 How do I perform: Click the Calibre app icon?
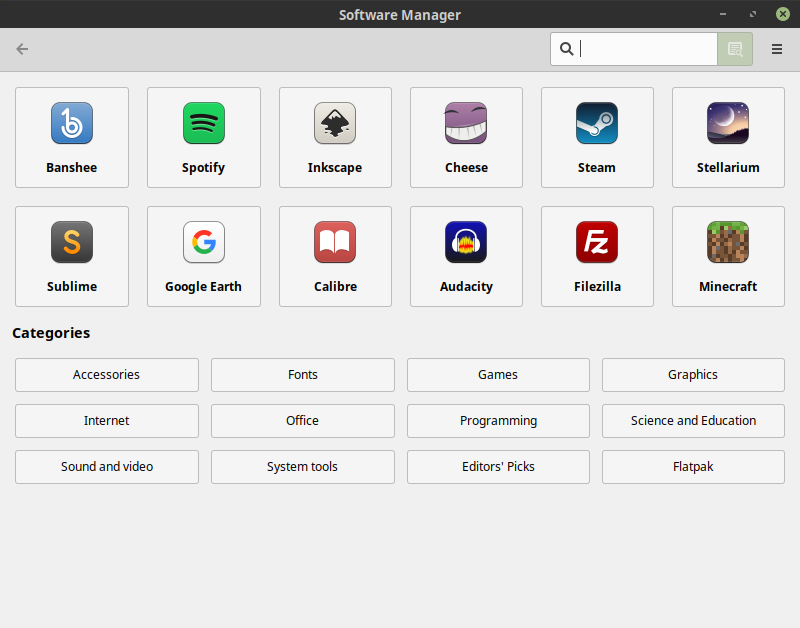(335, 242)
